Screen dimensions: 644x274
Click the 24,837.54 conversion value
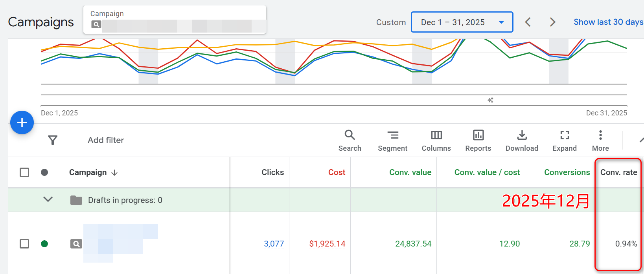tap(413, 244)
